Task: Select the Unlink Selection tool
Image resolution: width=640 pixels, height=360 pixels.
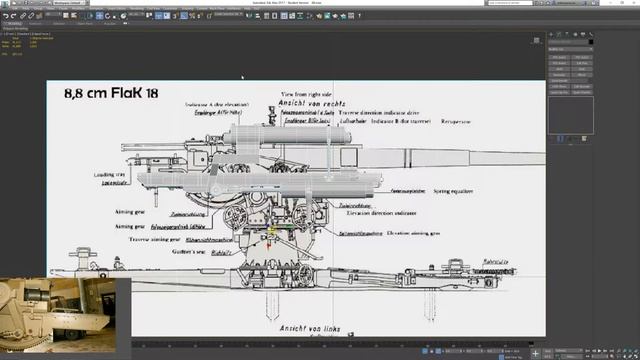Action: [31, 16]
